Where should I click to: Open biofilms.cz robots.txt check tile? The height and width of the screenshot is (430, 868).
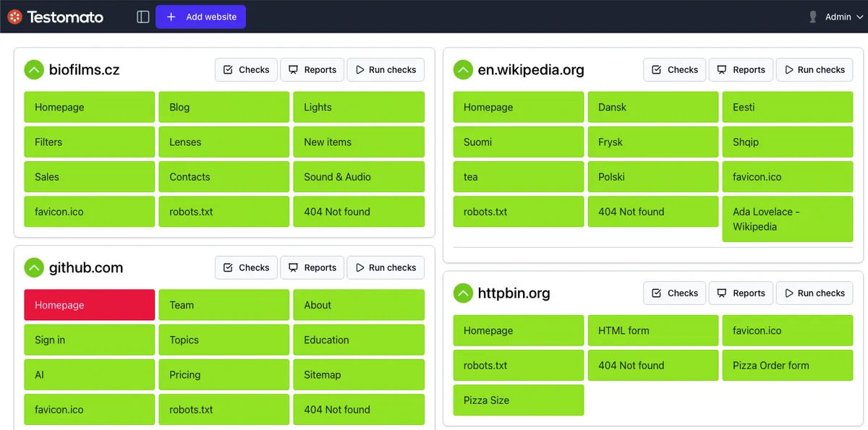coord(224,212)
